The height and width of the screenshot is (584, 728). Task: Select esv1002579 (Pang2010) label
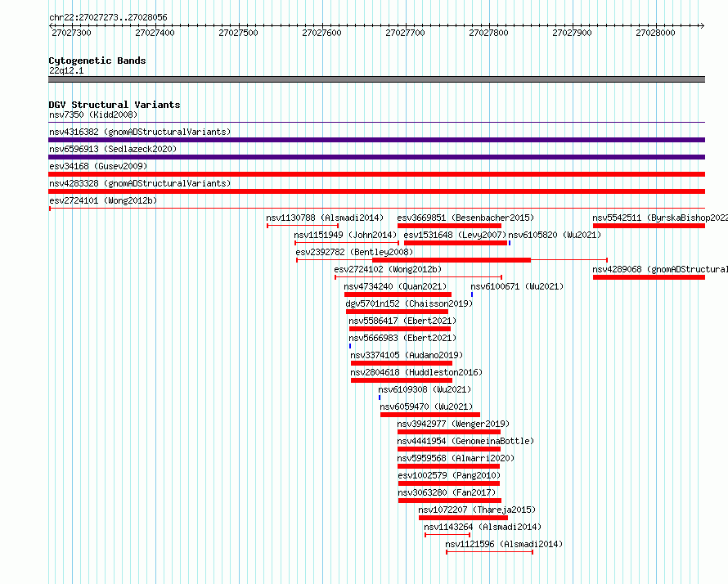(x=449, y=475)
